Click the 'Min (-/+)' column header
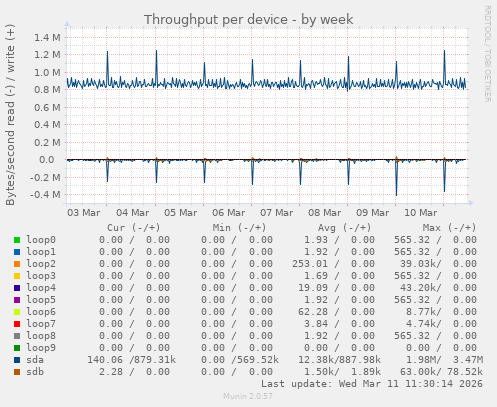 (x=240, y=228)
